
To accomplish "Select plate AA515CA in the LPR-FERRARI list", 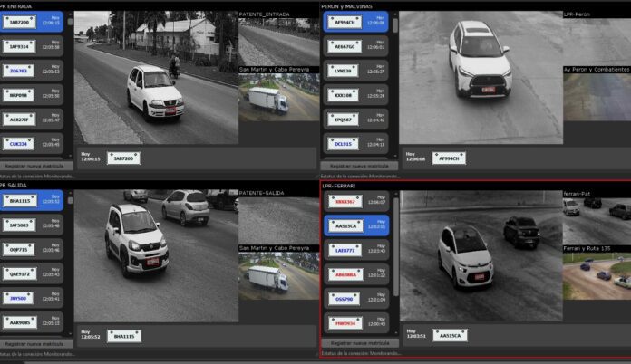I will pyautogui.click(x=356, y=225).
